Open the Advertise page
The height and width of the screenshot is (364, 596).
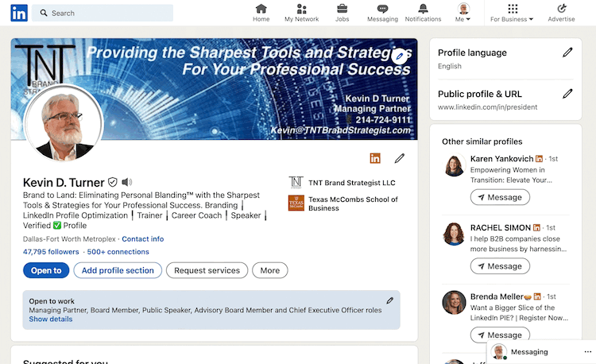click(561, 13)
